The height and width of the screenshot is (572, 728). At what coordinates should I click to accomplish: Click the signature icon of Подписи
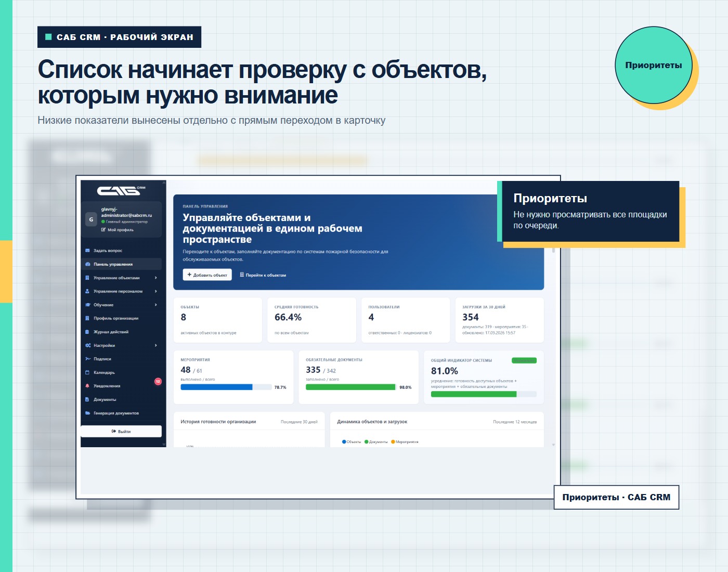click(88, 359)
